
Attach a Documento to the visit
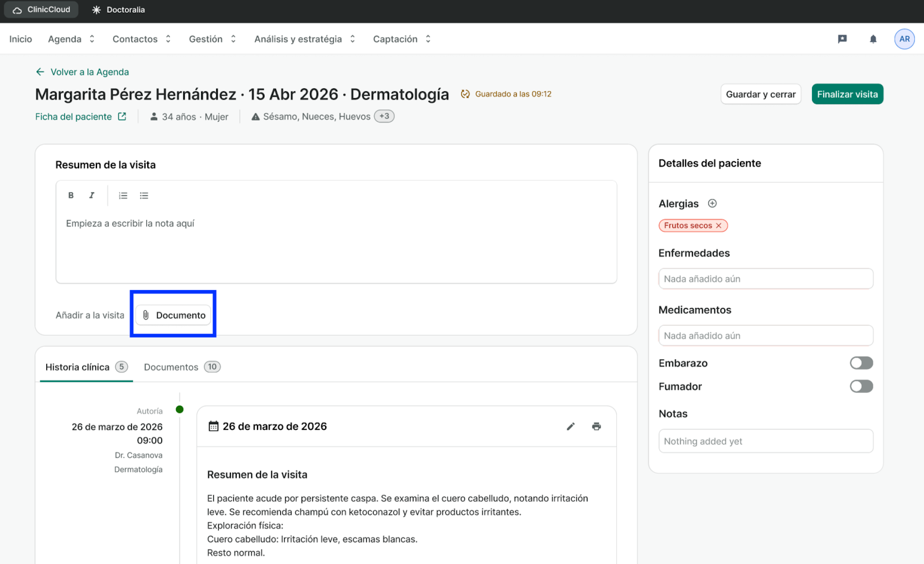(x=174, y=315)
